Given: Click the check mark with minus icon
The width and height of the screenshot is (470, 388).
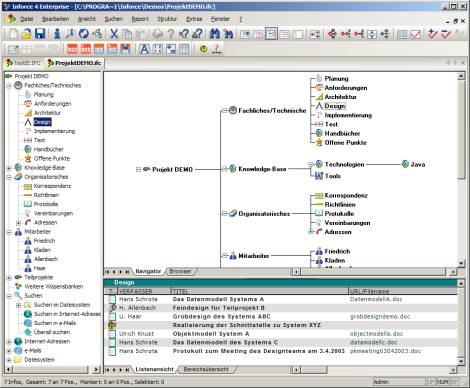Looking at the screenshot, I should 446,34.
